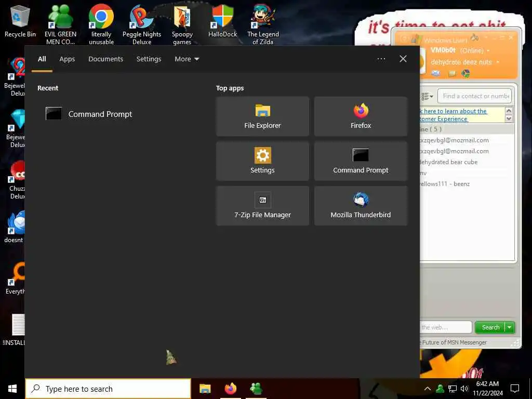Open Command Prompt tile in Top apps
The width and height of the screenshot is (532, 399).
click(x=361, y=161)
